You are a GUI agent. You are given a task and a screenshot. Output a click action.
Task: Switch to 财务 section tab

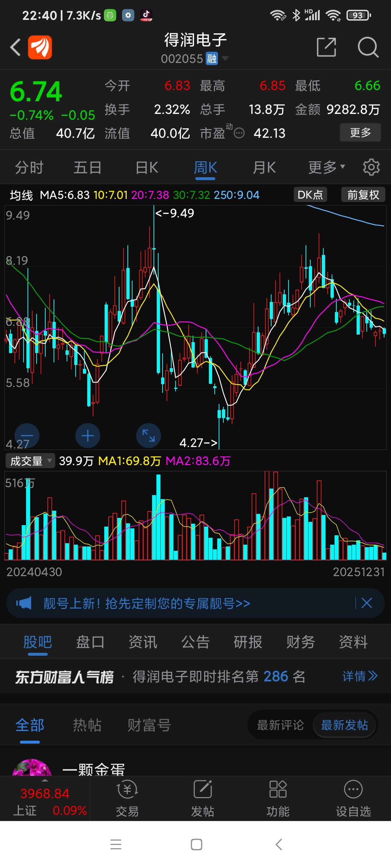click(x=300, y=642)
